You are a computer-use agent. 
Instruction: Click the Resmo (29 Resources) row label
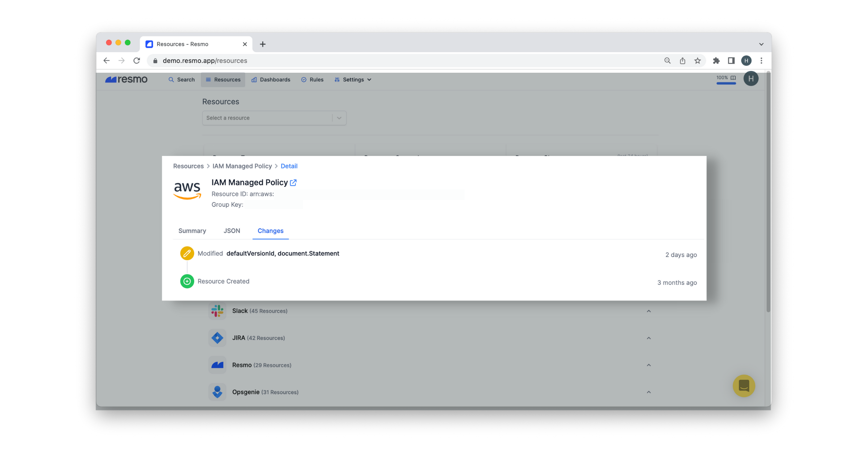[261, 365]
